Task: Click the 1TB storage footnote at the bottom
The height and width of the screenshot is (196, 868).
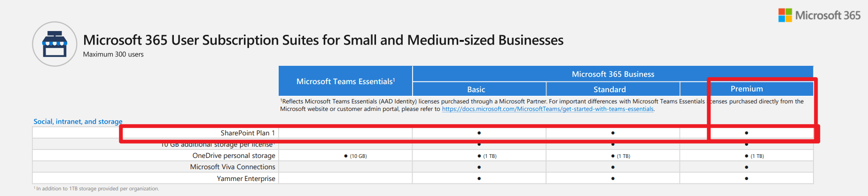Action: (x=96, y=188)
